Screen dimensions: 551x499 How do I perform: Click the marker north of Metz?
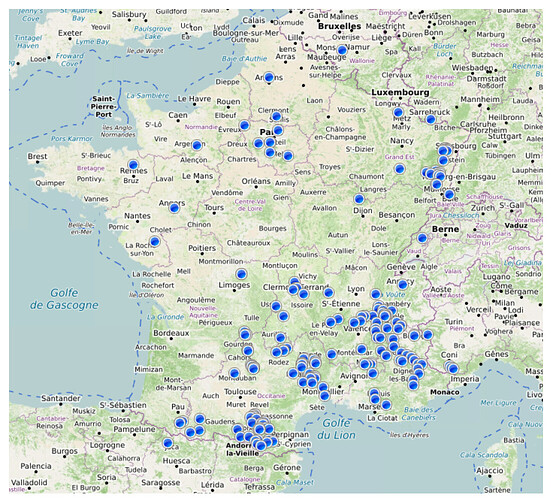[398, 112]
